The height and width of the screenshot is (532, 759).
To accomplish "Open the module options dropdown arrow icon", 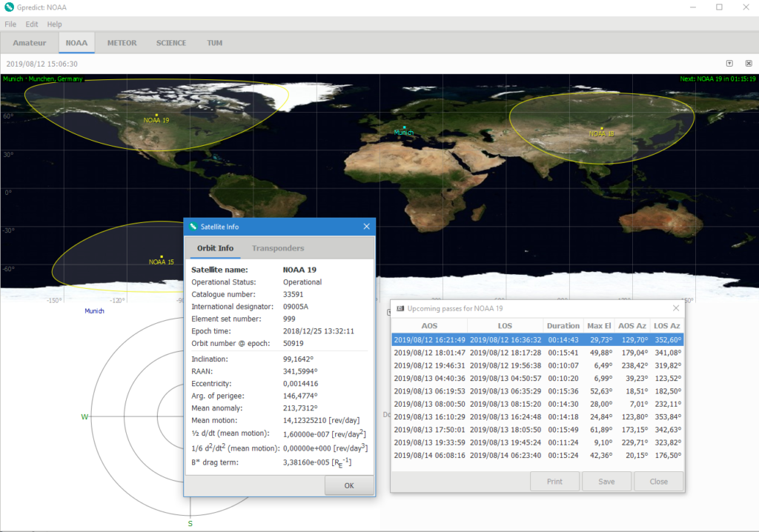I will coord(729,64).
